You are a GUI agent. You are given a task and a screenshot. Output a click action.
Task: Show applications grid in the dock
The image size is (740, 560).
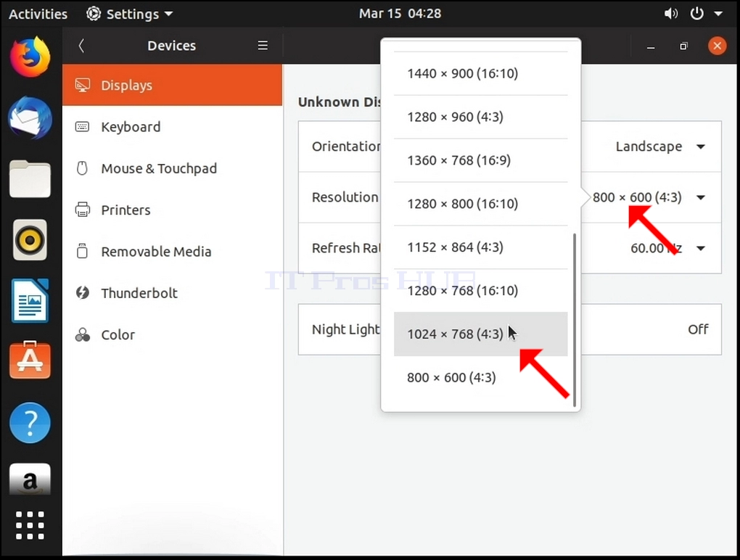(x=30, y=525)
